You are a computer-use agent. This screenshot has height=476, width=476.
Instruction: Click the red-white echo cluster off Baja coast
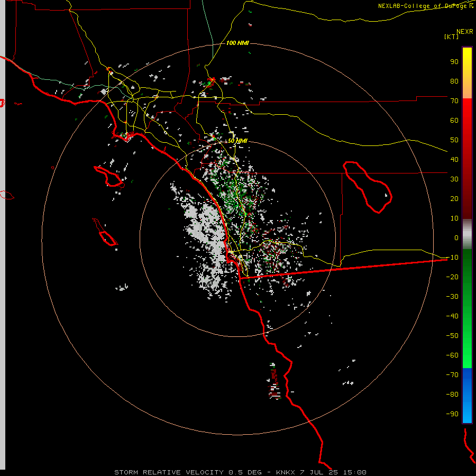(274, 381)
